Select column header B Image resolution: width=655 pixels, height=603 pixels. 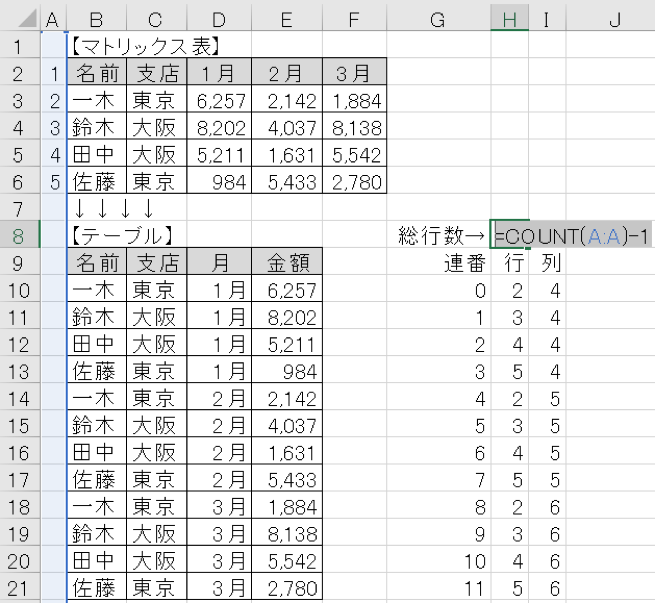tap(96, 19)
